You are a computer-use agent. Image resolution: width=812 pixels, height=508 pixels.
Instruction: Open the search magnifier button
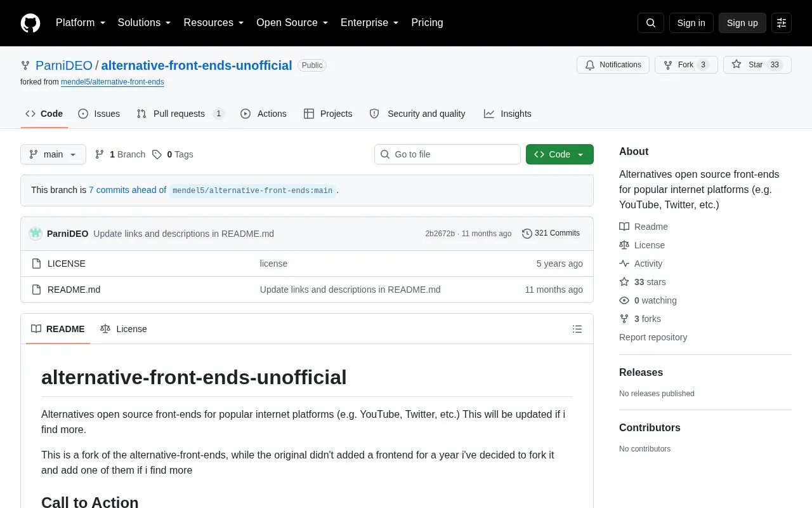[651, 23]
